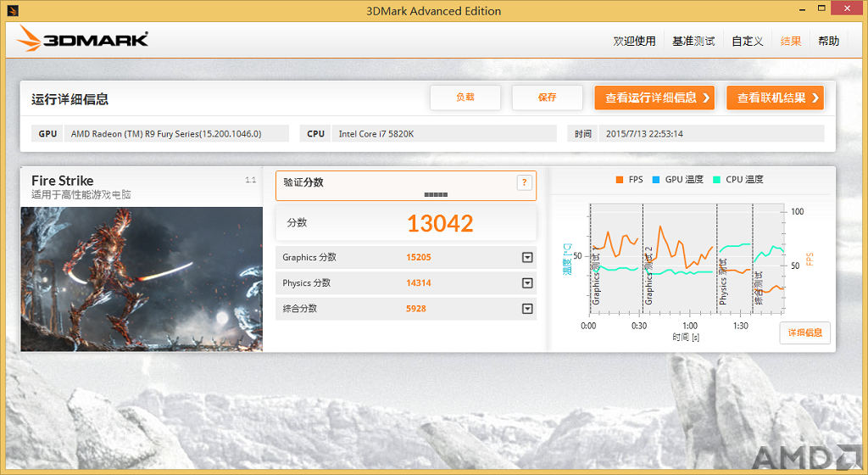The width and height of the screenshot is (868, 475).
Task: Open 查看运行详细信息 button
Action: point(654,98)
